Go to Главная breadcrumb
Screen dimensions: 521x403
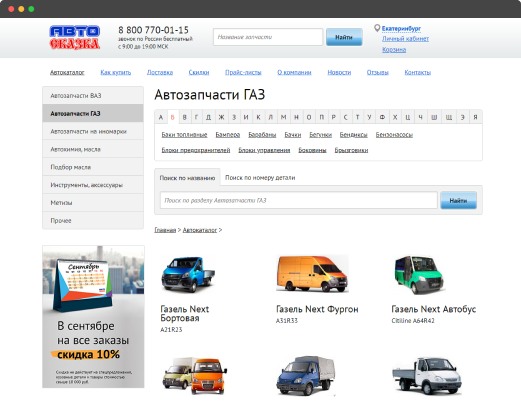(x=165, y=230)
